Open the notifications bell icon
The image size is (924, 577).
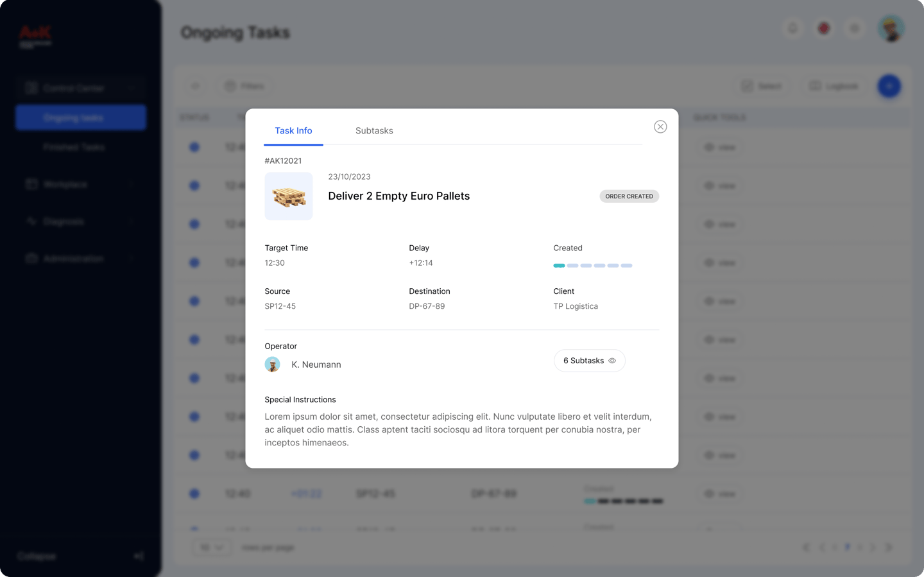pos(793,28)
